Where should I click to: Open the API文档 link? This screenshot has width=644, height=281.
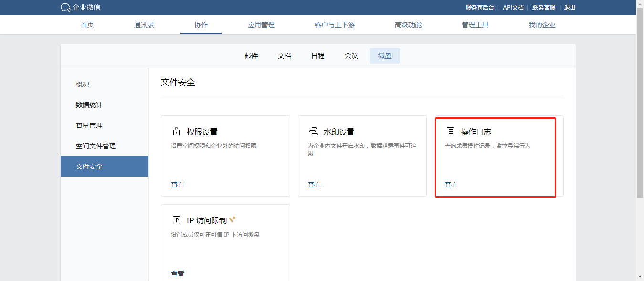[x=513, y=8]
